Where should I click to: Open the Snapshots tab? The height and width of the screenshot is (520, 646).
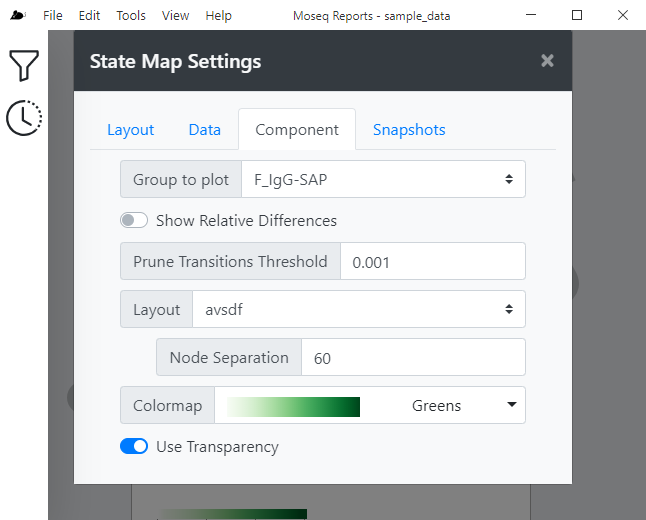(409, 130)
